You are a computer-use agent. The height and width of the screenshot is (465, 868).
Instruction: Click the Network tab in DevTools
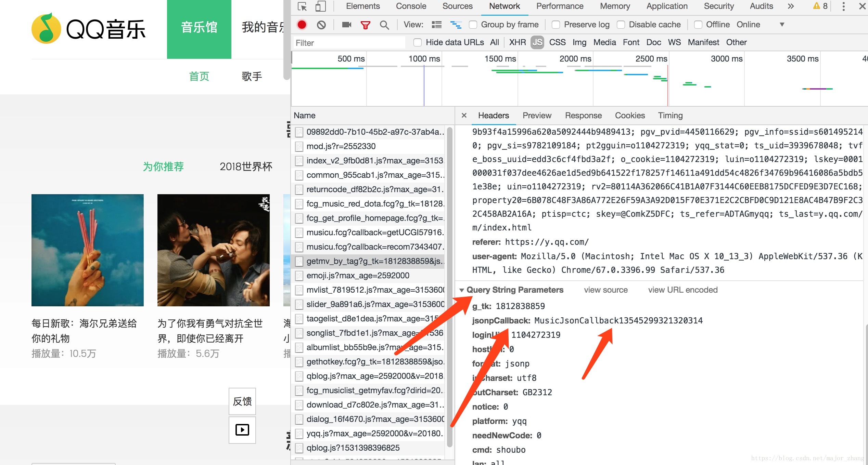pos(504,6)
